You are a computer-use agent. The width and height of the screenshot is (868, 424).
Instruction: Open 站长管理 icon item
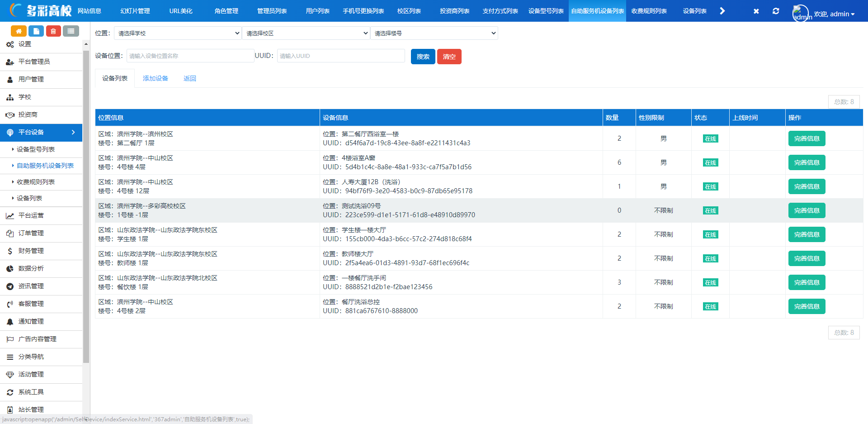click(x=10, y=410)
